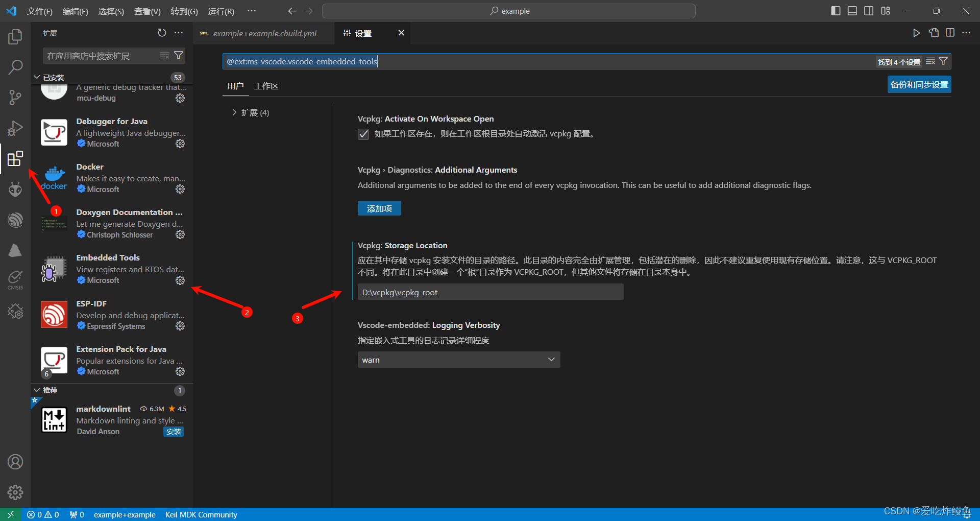
Task: Open the 查看(V) menu
Action: [148, 11]
